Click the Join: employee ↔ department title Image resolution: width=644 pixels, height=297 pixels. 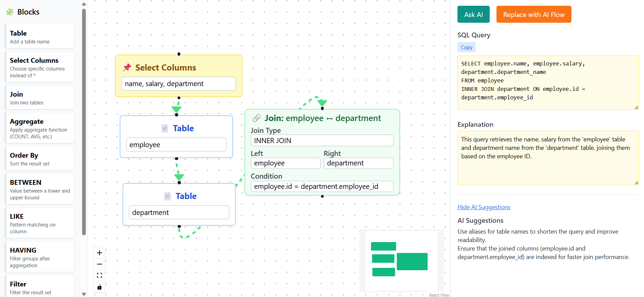(x=323, y=118)
